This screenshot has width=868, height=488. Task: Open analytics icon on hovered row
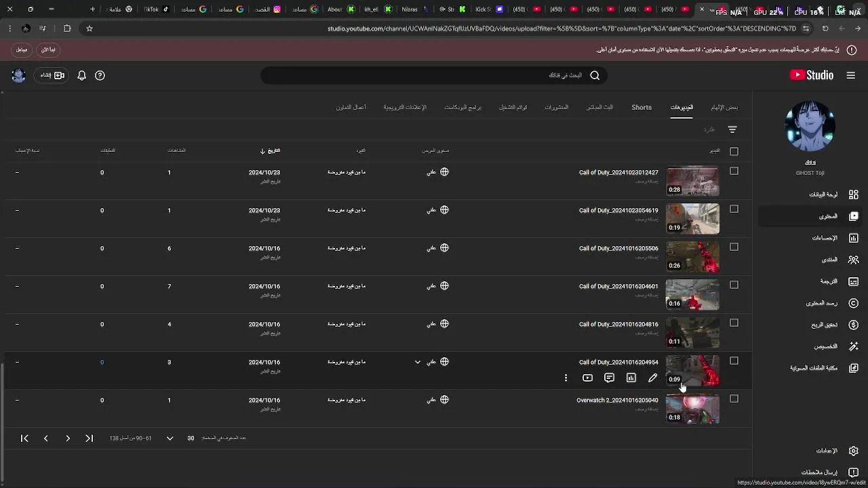tap(631, 378)
